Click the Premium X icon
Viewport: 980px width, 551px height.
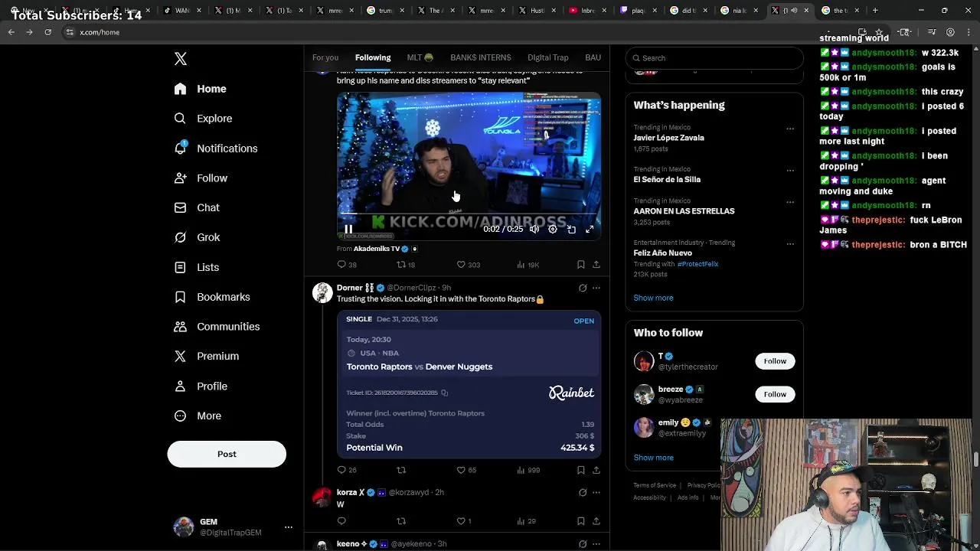pyautogui.click(x=180, y=356)
